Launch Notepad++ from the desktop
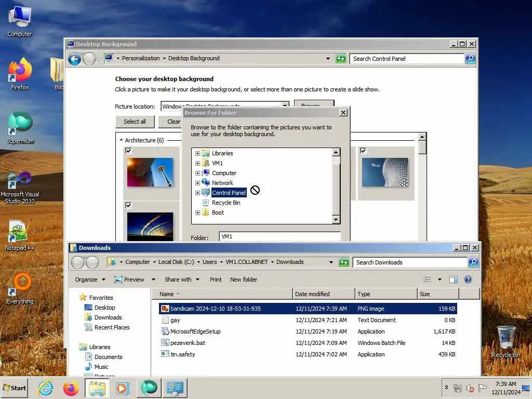Viewport: 532px width, 399px height. [19, 235]
